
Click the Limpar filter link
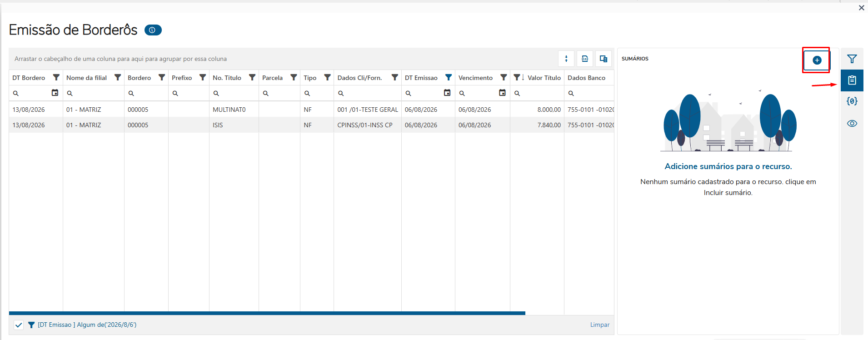(600, 325)
